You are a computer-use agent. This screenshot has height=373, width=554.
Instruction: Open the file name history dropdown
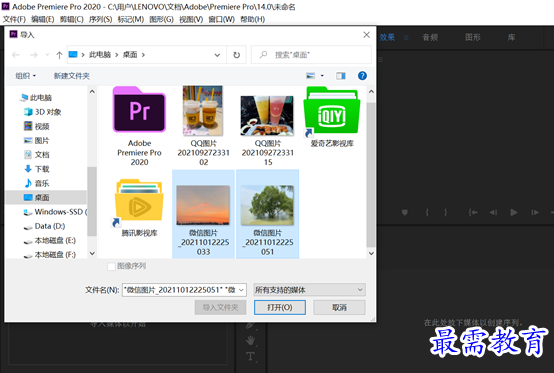[241, 290]
